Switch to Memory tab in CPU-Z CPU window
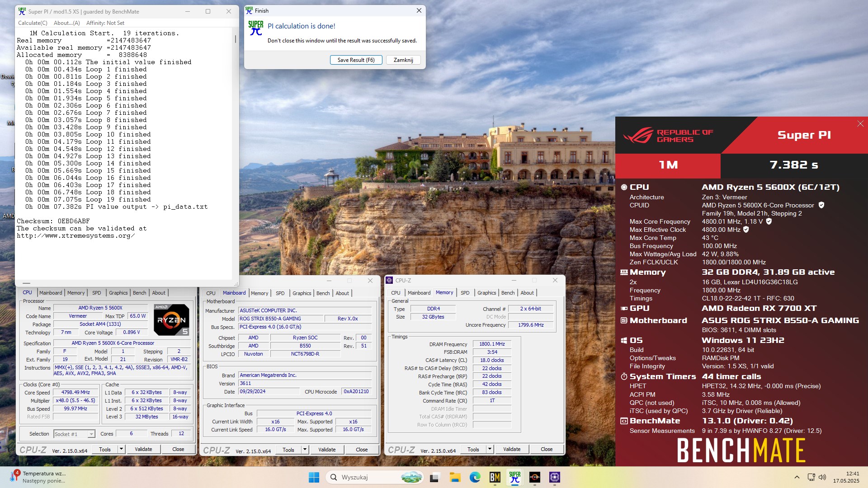The width and height of the screenshot is (868, 488). click(76, 293)
